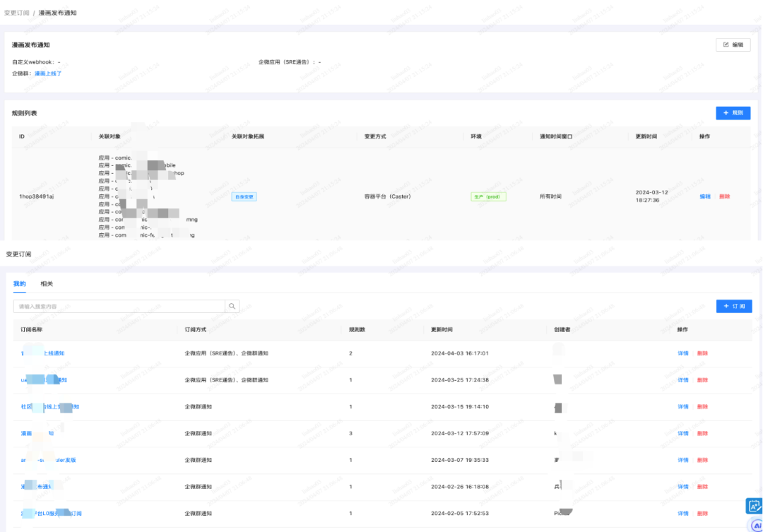Open the floating translate widget icon
The width and height of the screenshot is (763, 532).
(x=754, y=506)
